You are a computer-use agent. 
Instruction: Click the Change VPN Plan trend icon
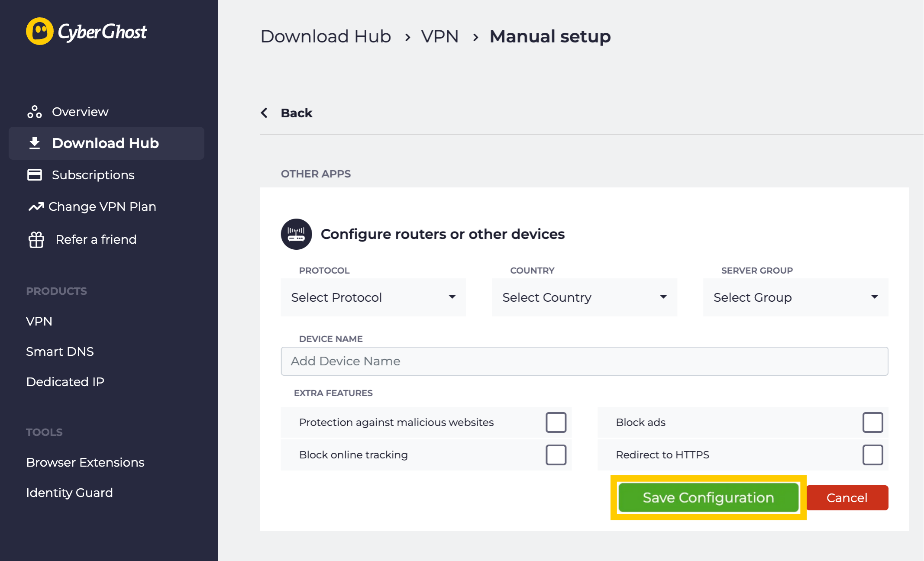pyautogui.click(x=36, y=207)
